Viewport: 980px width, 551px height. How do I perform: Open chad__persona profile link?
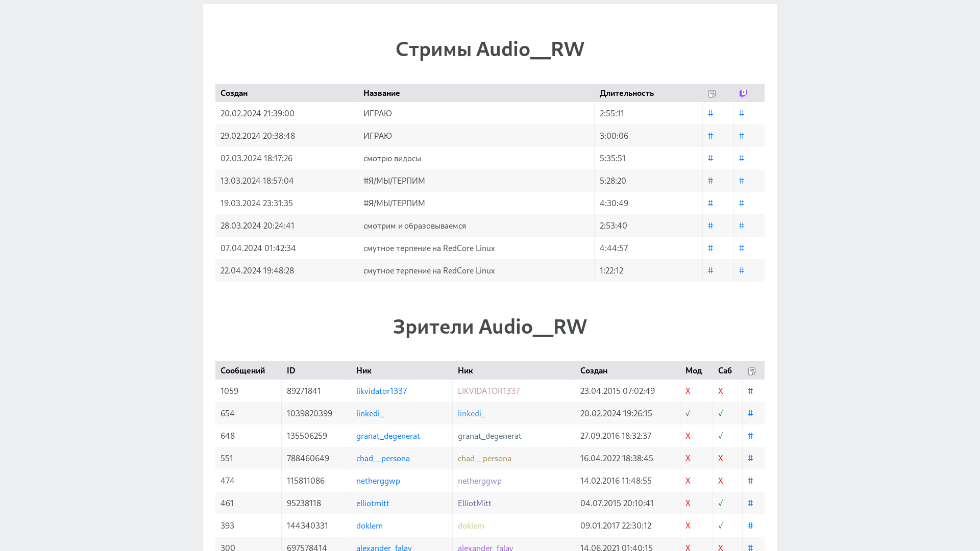(383, 458)
